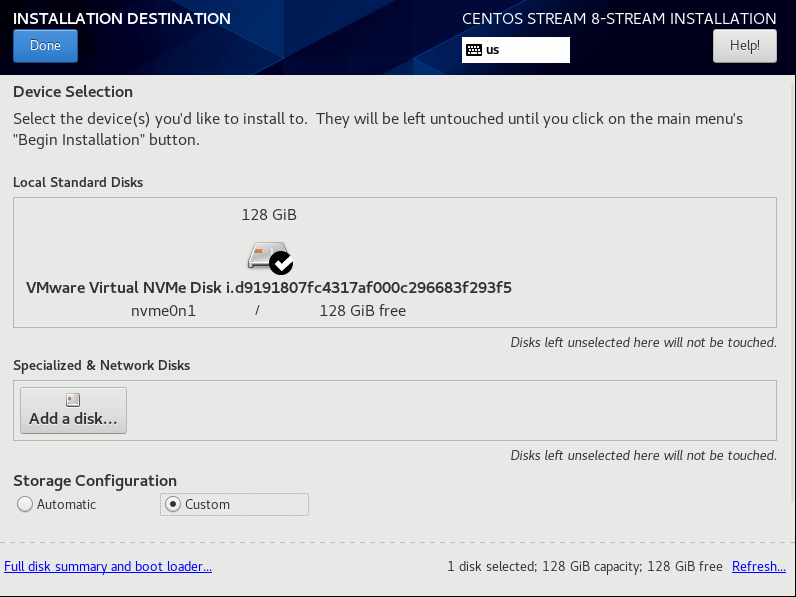Image resolution: width=796 pixels, height=597 pixels.
Task: Open the Help! button
Action: [x=744, y=46]
